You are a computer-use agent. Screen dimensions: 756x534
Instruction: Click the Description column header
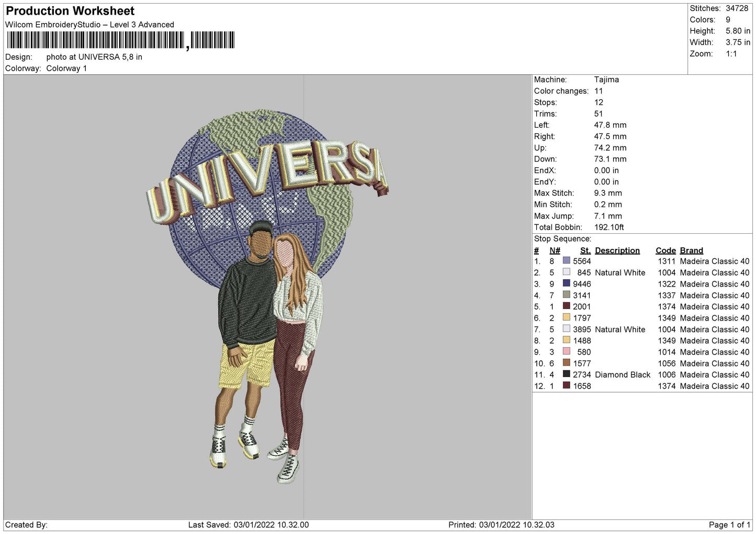(617, 251)
